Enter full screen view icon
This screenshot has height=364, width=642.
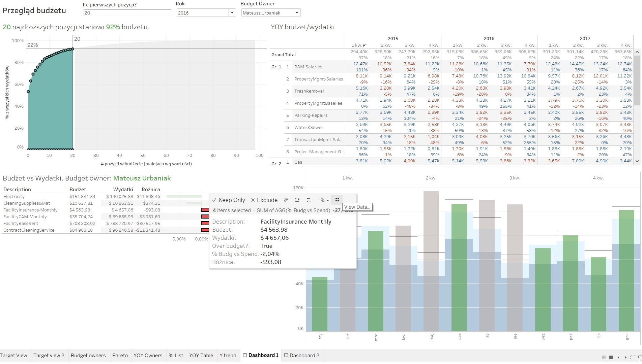coord(633,357)
